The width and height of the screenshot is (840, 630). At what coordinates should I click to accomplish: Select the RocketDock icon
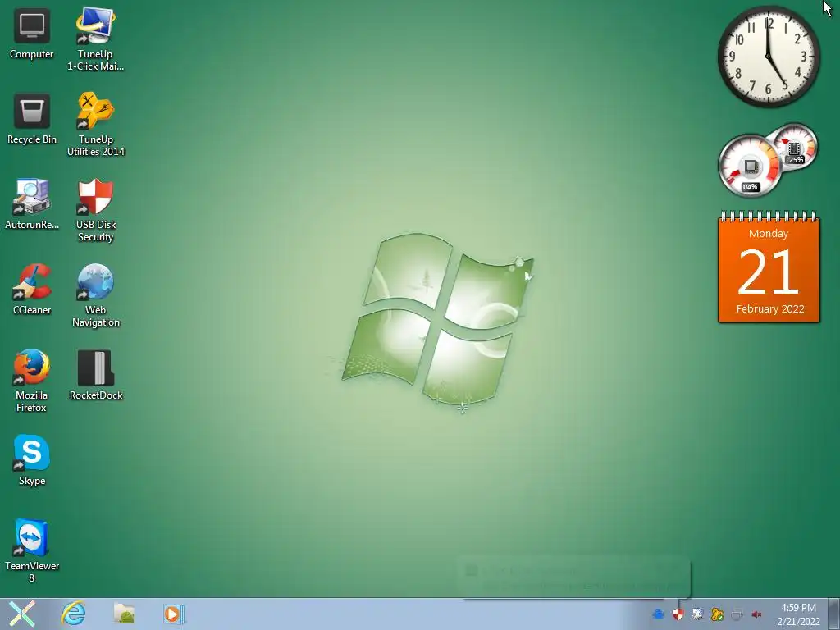95,374
